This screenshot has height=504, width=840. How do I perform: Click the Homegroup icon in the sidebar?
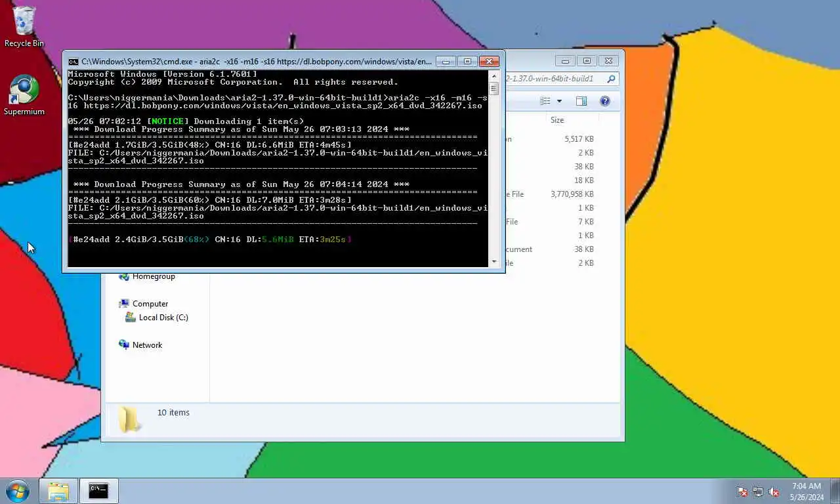[124, 277]
